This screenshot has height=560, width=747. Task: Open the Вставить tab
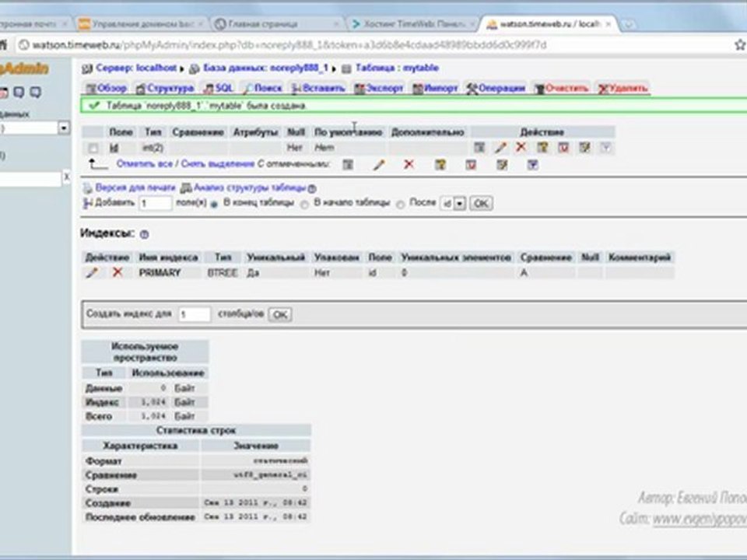(x=317, y=88)
